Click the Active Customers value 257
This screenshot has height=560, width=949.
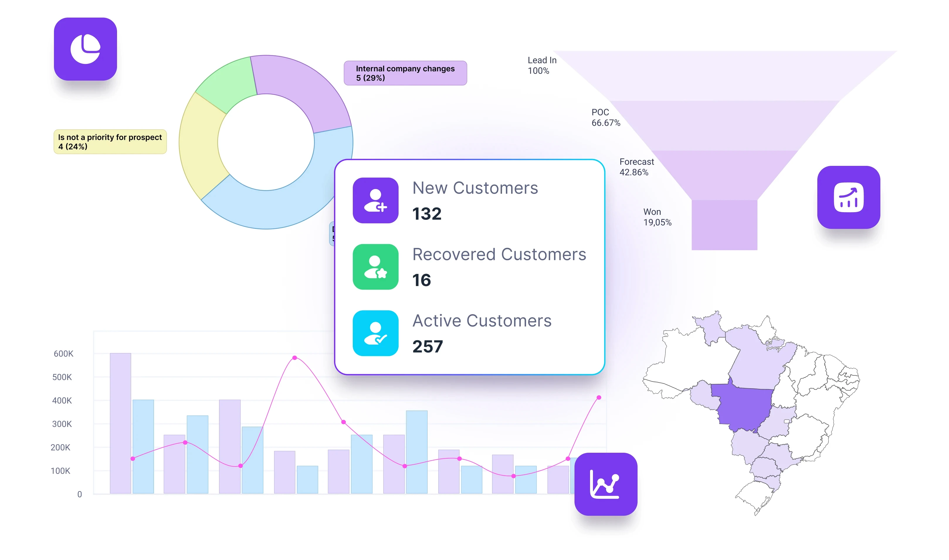(428, 347)
